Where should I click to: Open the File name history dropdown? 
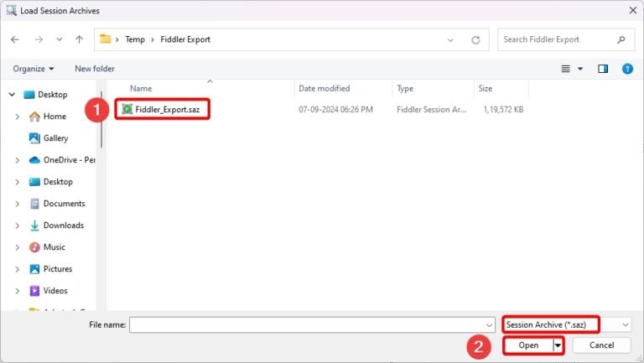coord(489,325)
